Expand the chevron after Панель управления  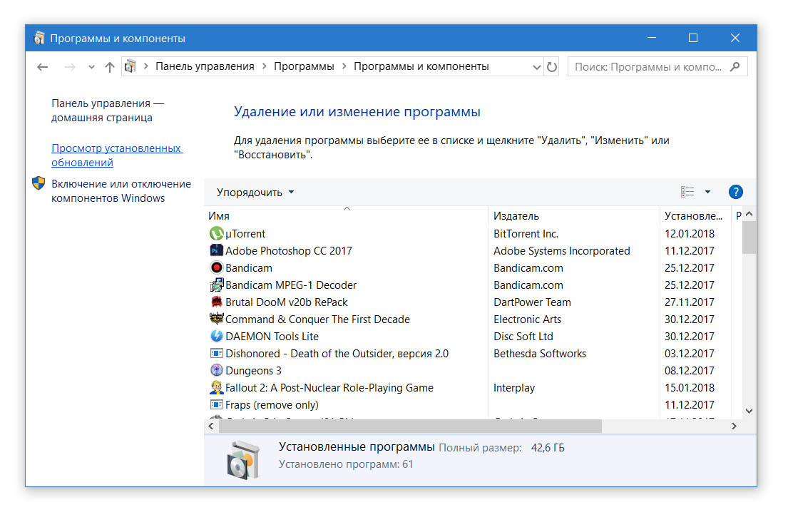click(264, 66)
